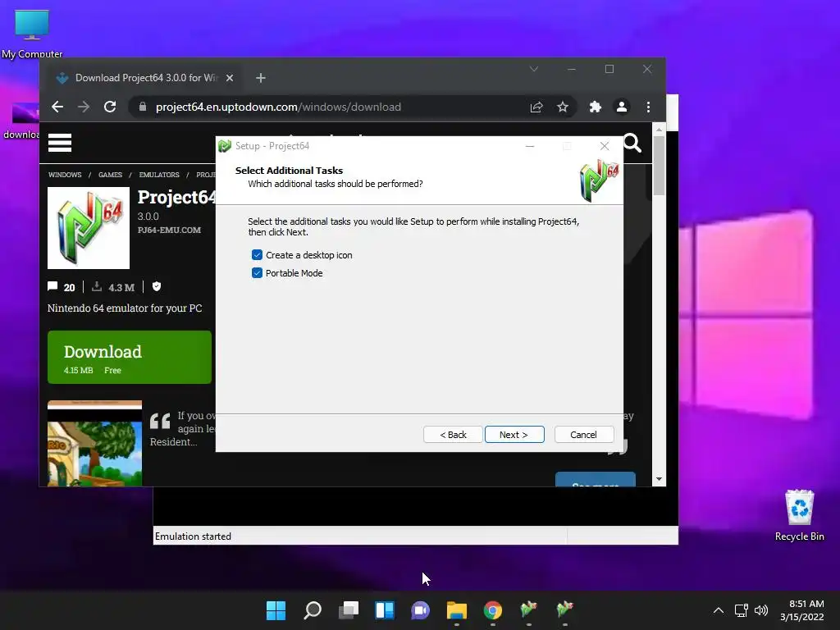The image size is (840, 630).
Task: Open Chrome three-dot menu
Action: 648,107
